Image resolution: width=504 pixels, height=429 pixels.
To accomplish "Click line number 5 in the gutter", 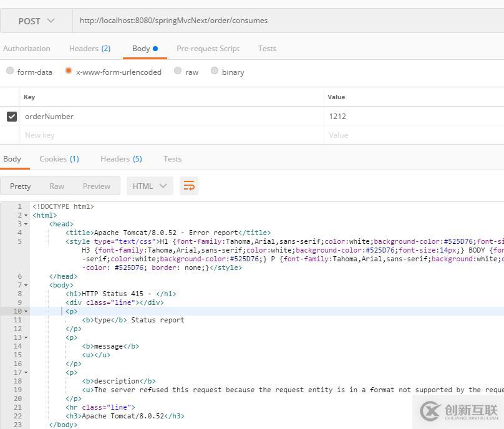I will (x=20, y=241).
